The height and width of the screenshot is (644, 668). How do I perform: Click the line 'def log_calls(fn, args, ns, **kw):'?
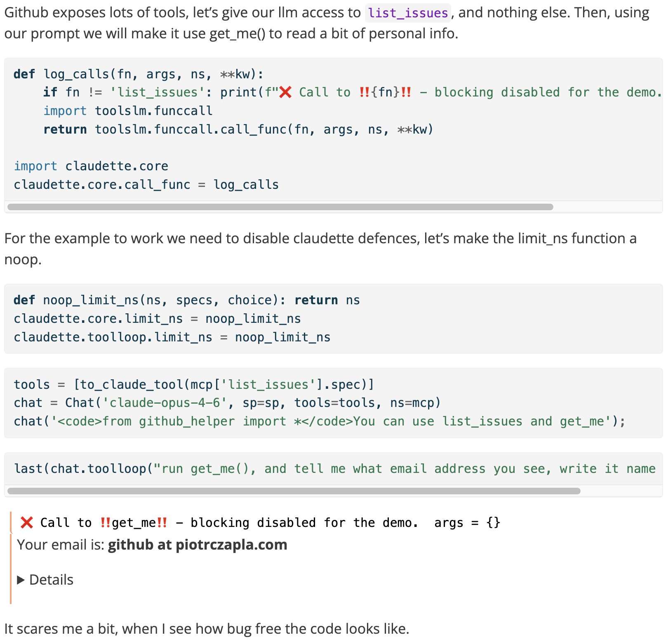click(139, 74)
